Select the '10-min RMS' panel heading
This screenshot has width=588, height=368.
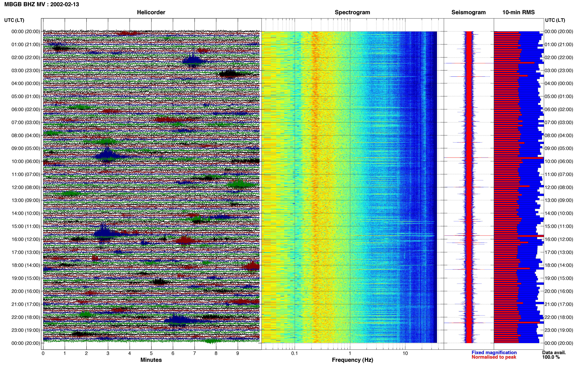pyautogui.click(x=518, y=12)
